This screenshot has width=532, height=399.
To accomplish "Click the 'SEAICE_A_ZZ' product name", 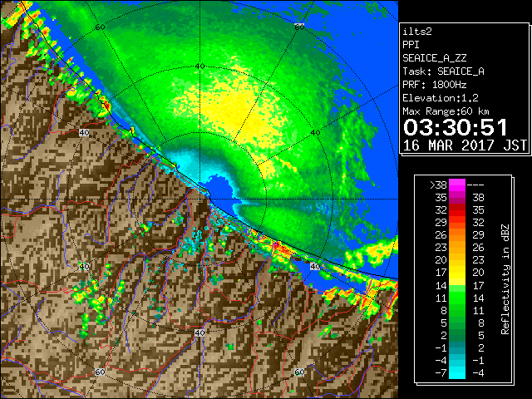I will click(x=434, y=58).
